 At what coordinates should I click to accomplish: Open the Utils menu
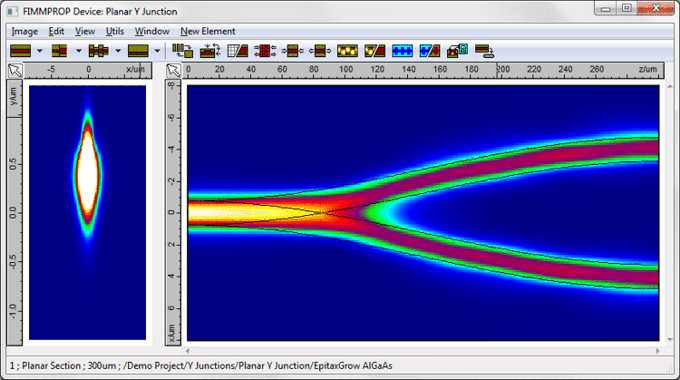pyautogui.click(x=114, y=31)
